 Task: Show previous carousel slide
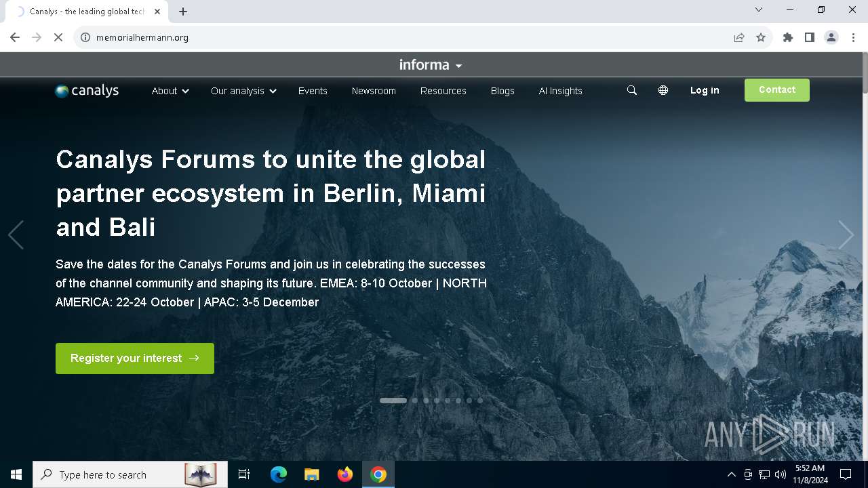point(16,235)
